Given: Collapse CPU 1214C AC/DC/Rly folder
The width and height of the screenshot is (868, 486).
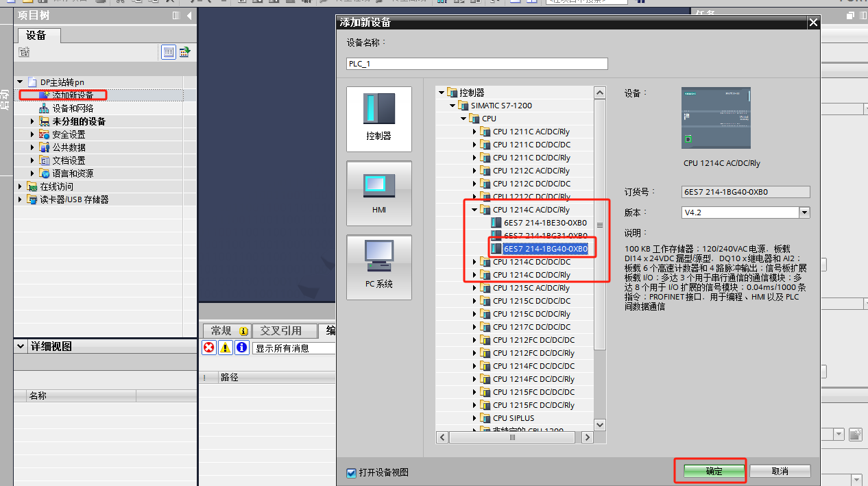Looking at the screenshot, I should (474, 210).
